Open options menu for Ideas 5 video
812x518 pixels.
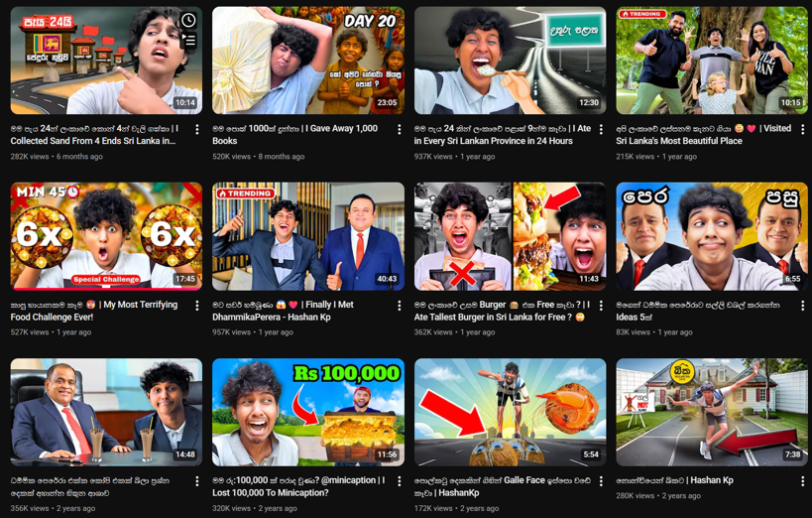click(802, 306)
